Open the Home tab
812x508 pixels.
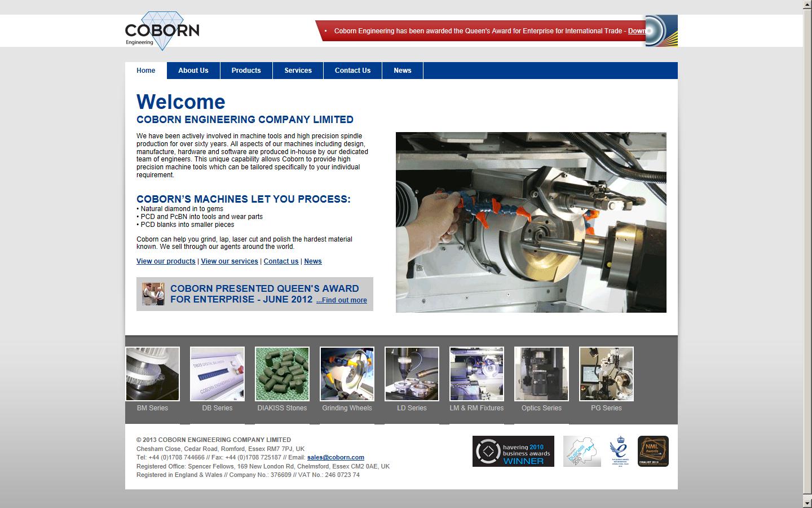[x=146, y=71]
